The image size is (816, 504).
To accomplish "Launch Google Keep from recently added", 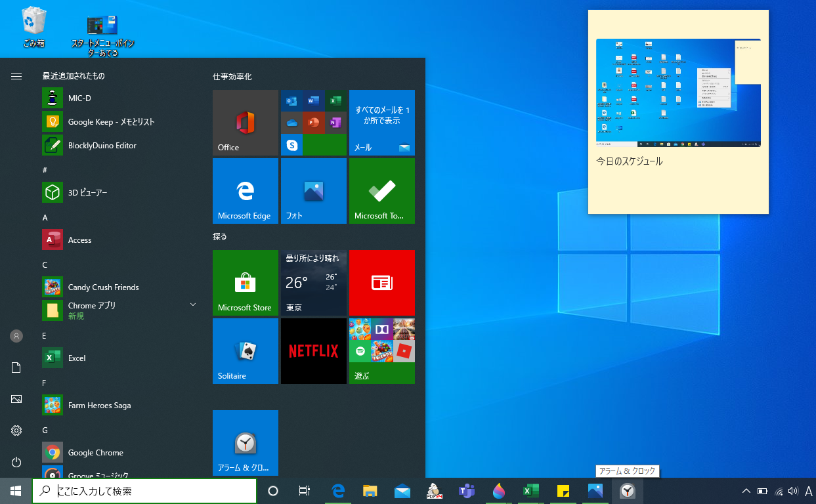I will pyautogui.click(x=119, y=122).
